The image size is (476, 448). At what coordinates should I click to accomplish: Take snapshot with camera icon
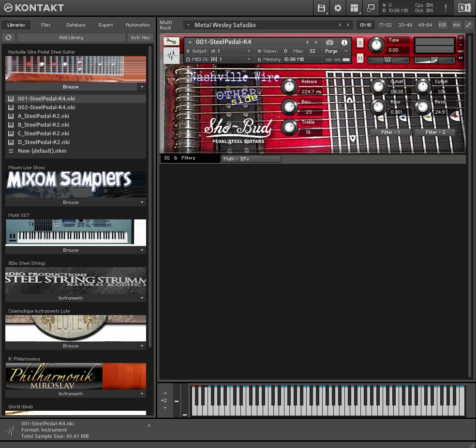click(329, 43)
